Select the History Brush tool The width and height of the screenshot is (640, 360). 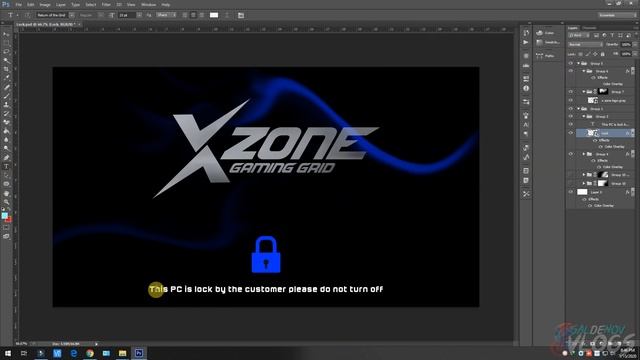tap(7, 113)
